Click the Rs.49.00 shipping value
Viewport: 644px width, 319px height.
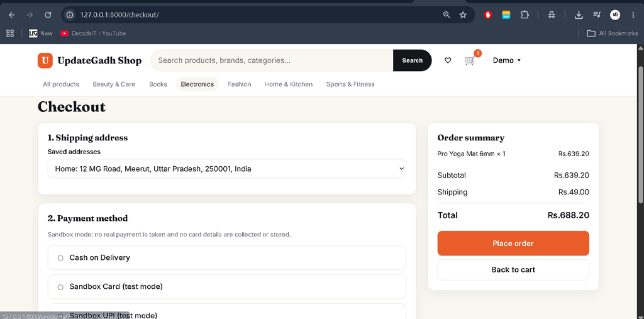[574, 192]
